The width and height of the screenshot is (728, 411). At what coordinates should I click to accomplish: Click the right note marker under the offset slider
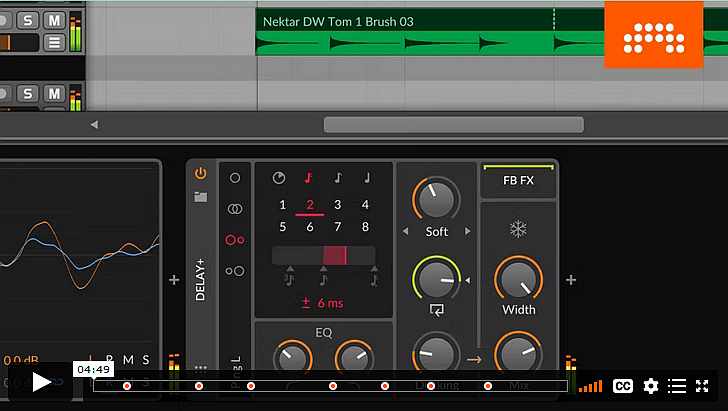coord(374,277)
